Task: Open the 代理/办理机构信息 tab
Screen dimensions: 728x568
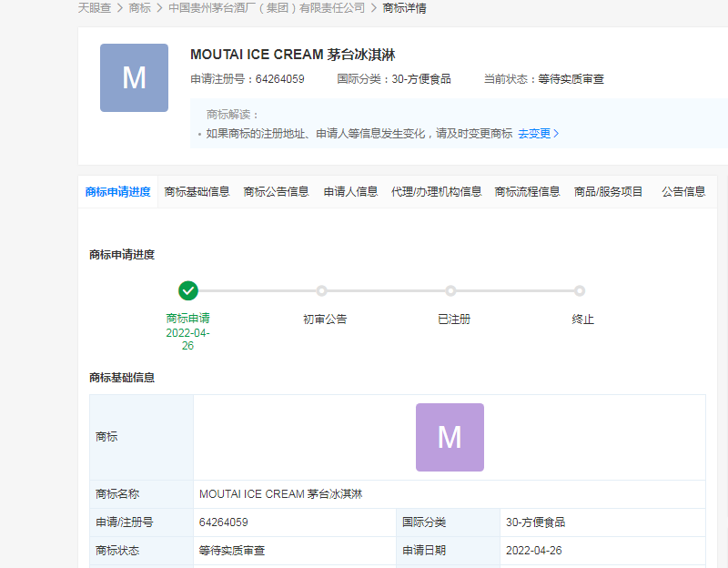Action: [436, 192]
